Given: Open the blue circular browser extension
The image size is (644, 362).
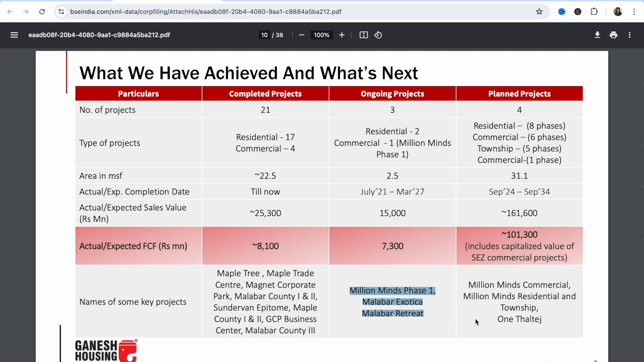Looking at the screenshot, I should tap(561, 12).
